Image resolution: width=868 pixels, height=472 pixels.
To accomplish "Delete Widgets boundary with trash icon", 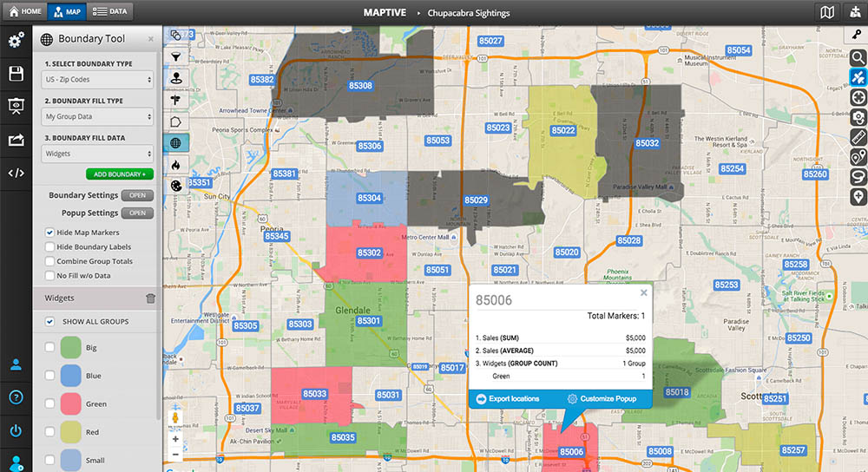I will click(150, 298).
